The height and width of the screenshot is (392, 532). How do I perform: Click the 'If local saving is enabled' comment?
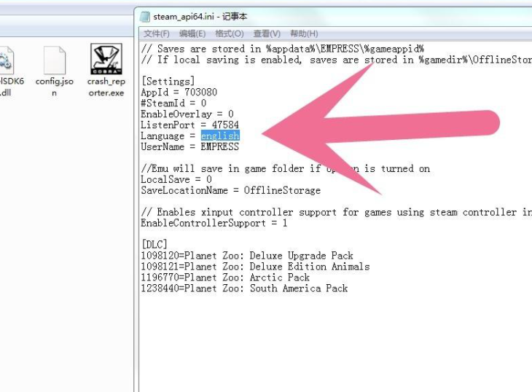click(x=336, y=60)
